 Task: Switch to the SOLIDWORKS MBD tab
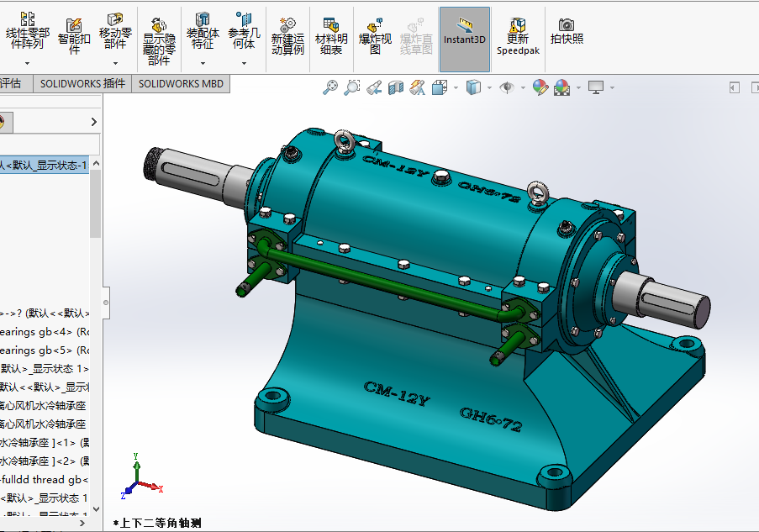click(x=181, y=84)
